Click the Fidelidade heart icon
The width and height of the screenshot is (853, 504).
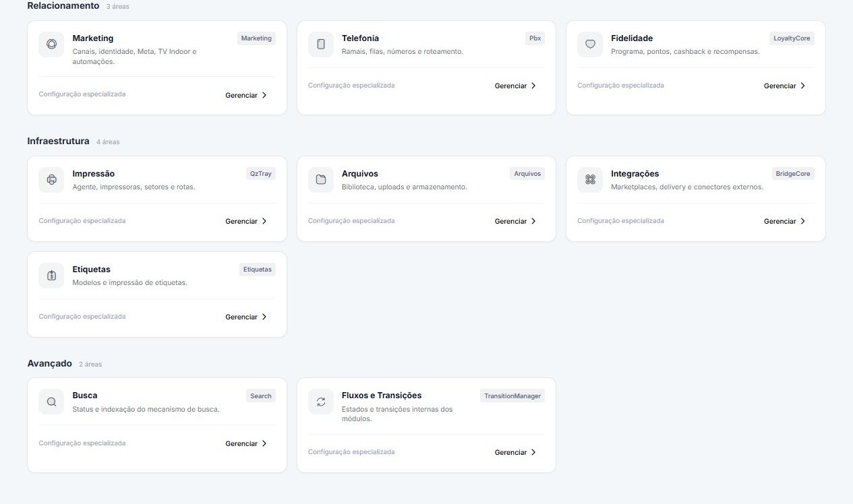pos(590,44)
